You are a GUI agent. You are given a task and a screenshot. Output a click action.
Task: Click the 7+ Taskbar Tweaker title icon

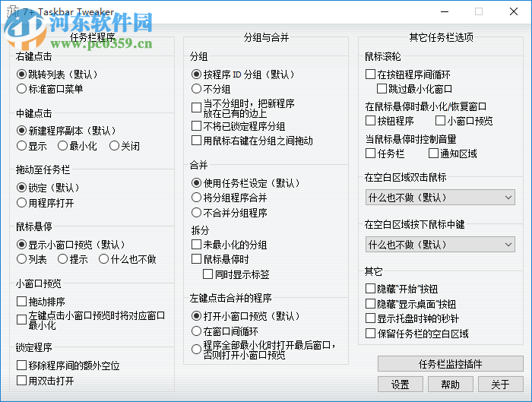point(13,11)
